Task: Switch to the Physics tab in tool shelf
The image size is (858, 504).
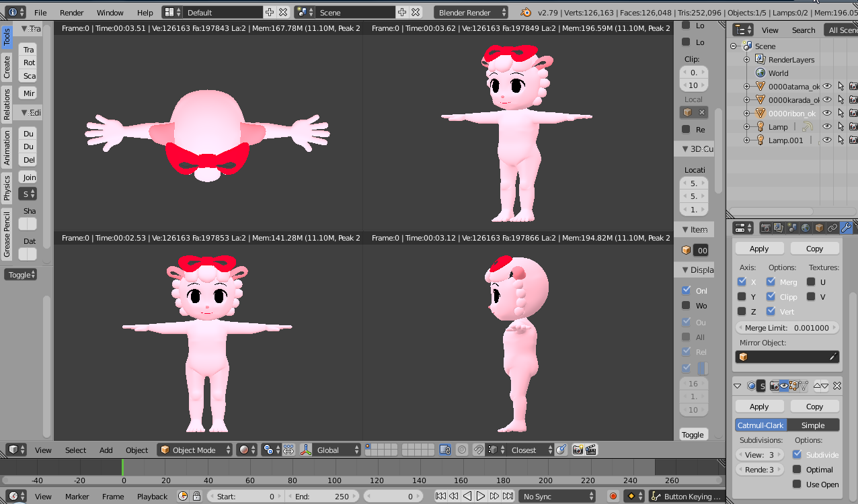Action: click(x=7, y=187)
